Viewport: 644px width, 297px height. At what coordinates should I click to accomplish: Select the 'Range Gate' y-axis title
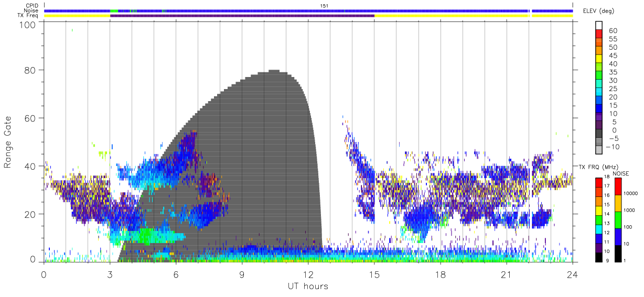pyautogui.click(x=8, y=142)
